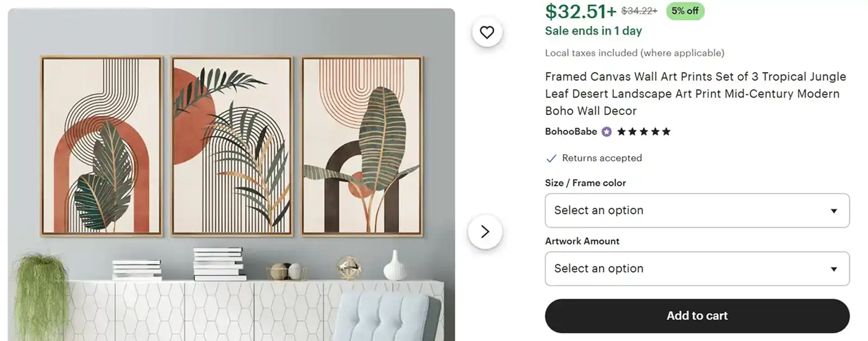Click the fifth star of the seller rating
The image size is (868, 341).
tap(666, 131)
